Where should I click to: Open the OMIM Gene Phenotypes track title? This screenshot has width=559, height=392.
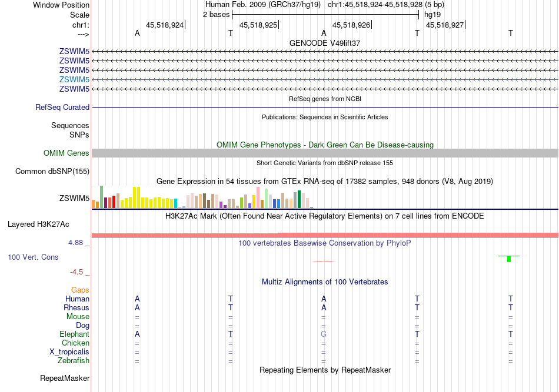(x=325, y=145)
